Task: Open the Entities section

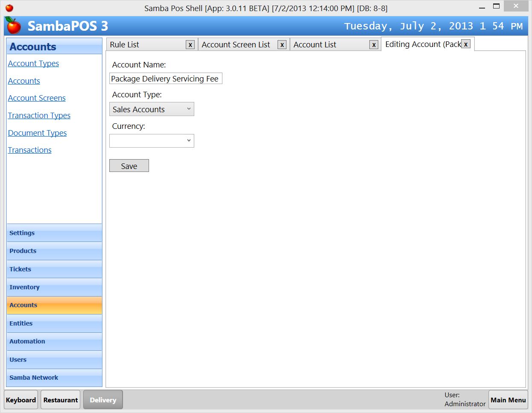Action: click(54, 323)
